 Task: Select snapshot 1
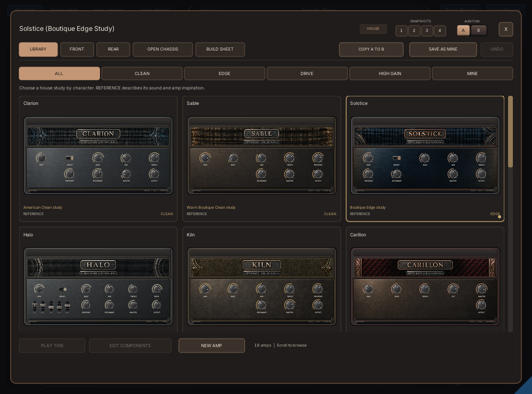(x=401, y=30)
